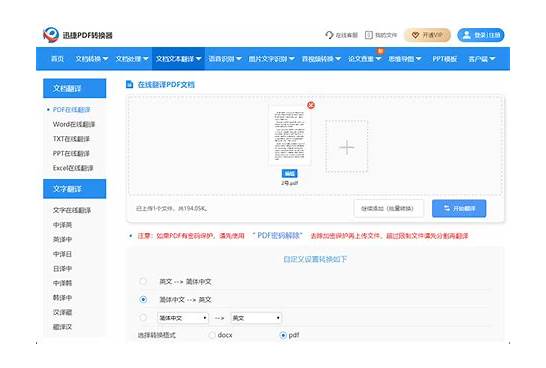Expand the 语音识别 dropdown menu

click(x=225, y=59)
